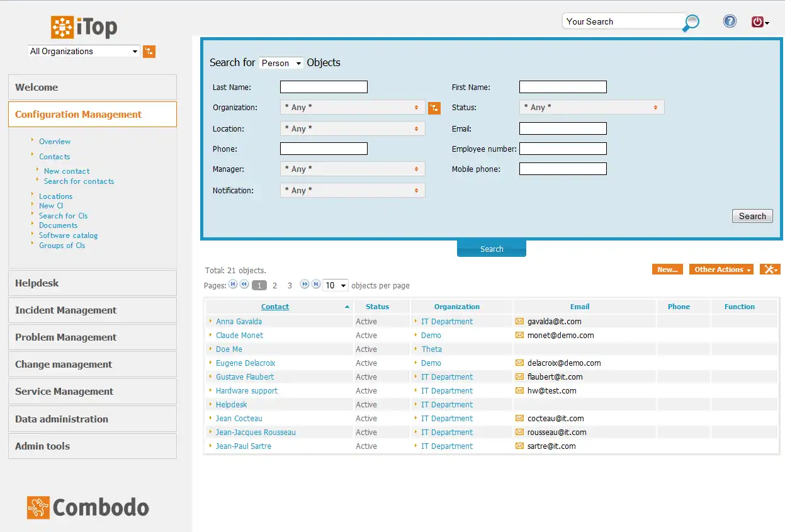Jump to first page using the pagination icon

[232, 285]
